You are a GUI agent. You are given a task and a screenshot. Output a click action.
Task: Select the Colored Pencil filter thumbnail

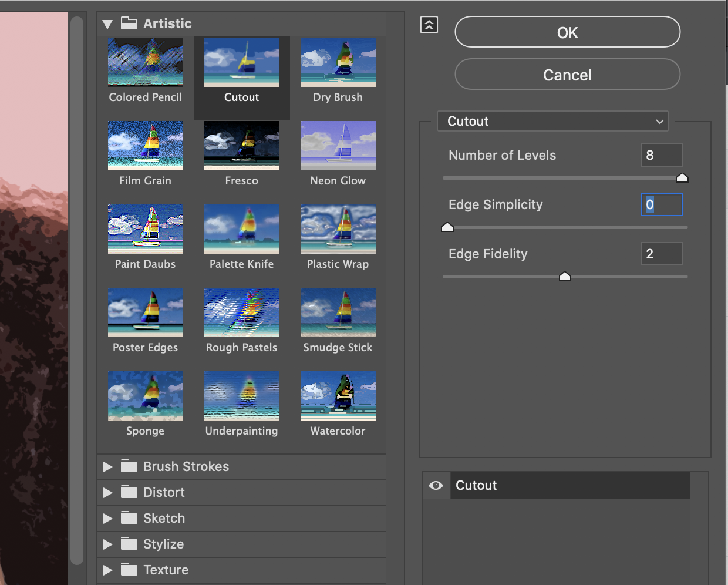[146, 62]
